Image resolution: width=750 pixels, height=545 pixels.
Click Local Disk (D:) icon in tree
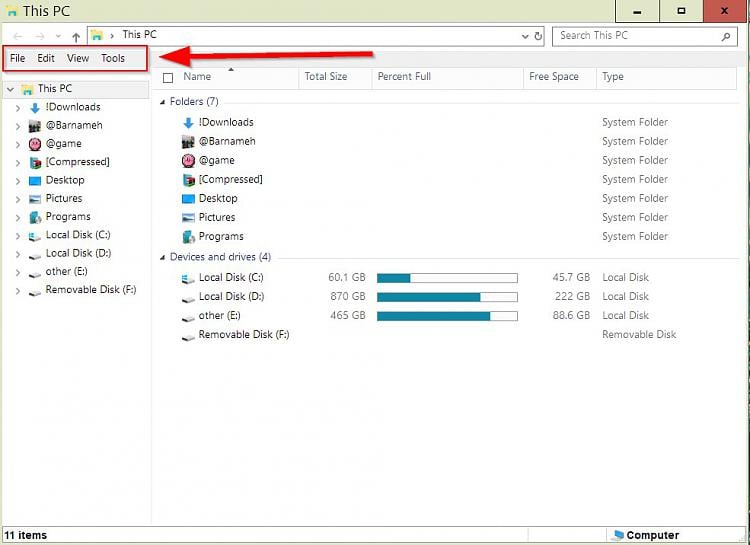pyautogui.click(x=35, y=256)
